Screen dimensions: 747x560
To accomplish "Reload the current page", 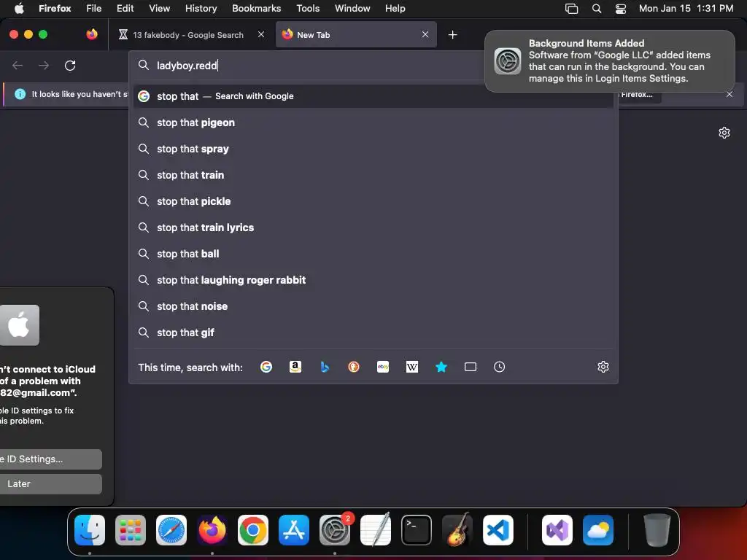I will point(70,65).
